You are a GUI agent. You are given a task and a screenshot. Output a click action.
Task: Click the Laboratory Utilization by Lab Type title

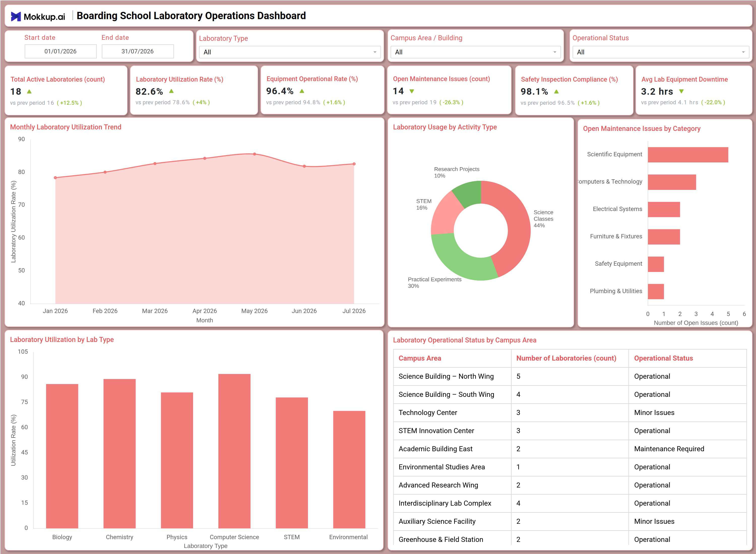click(x=62, y=339)
